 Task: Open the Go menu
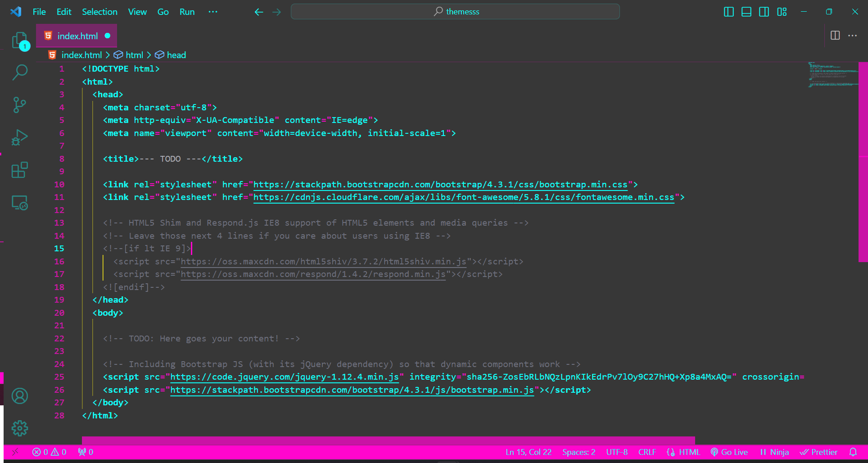[163, 12]
